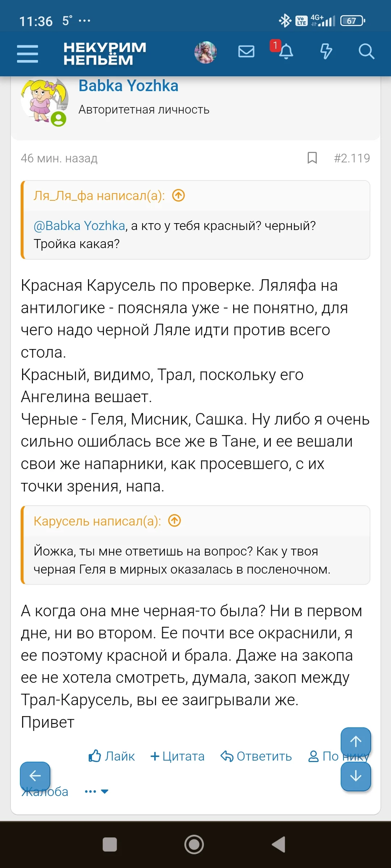Open the search magnifier
The width and height of the screenshot is (391, 868).
click(366, 52)
